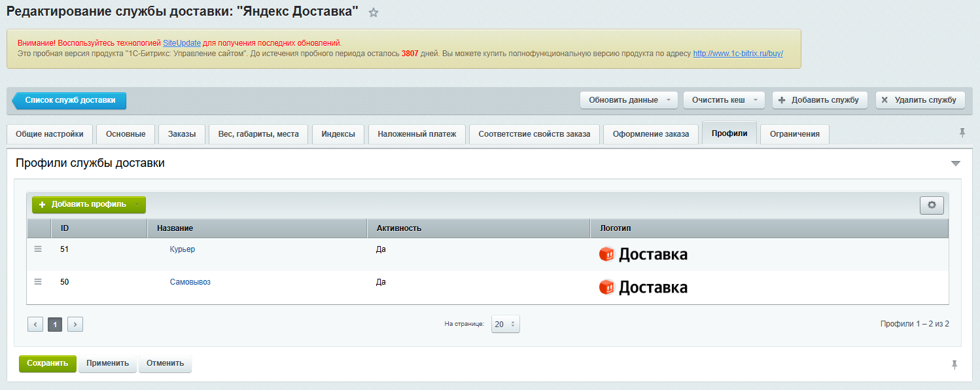Click current page number 1
The height and width of the screenshot is (390, 980).
pos(55,324)
